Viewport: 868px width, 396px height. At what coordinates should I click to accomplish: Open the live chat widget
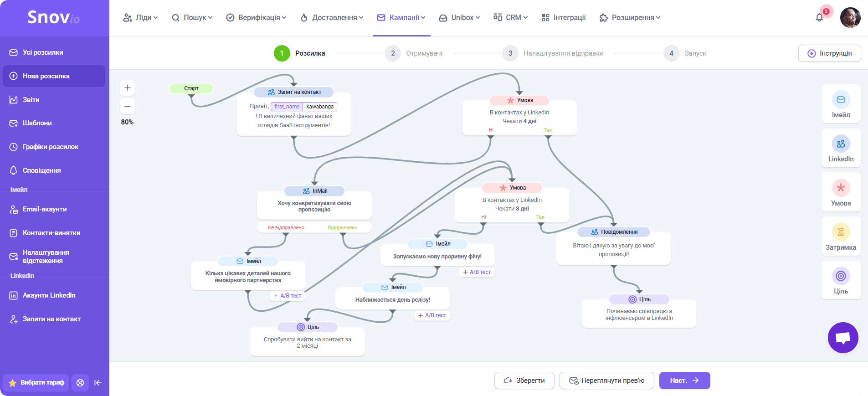843,338
